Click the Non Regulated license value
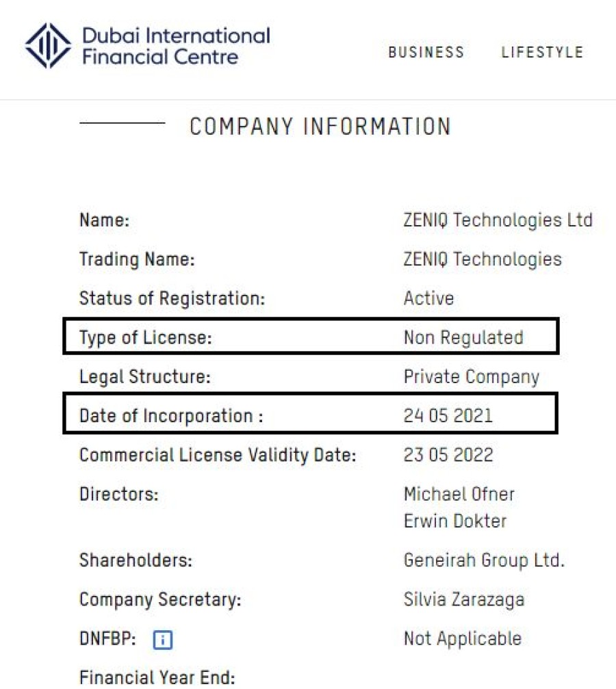Image resolution: width=616 pixels, height=689 pixels. (x=463, y=337)
